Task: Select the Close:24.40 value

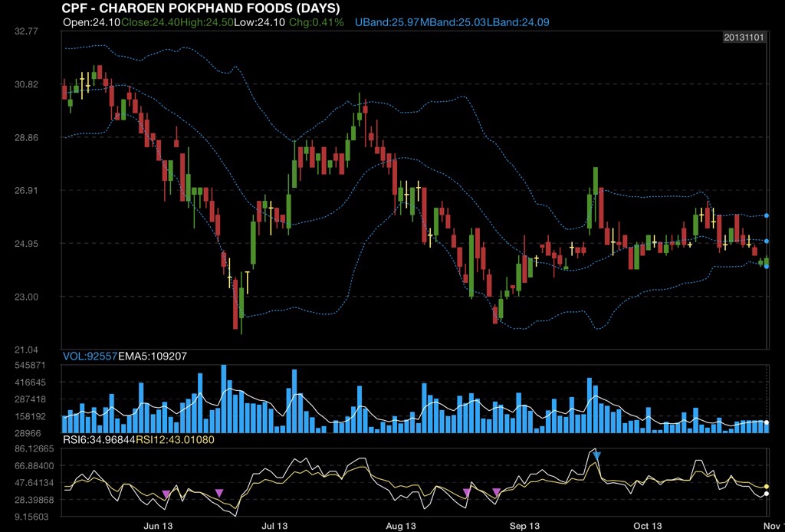Action: (x=151, y=22)
